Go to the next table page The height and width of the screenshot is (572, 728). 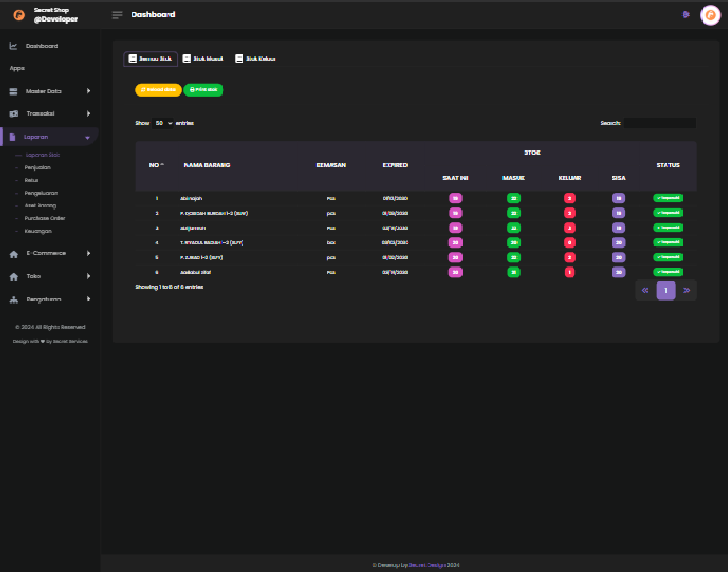[686, 291]
